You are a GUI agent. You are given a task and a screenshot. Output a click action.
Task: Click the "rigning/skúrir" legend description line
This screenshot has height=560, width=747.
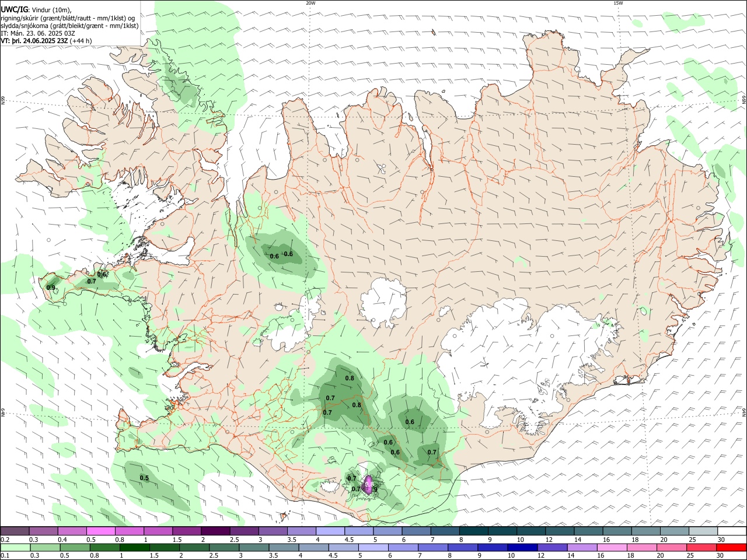[68, 17]
